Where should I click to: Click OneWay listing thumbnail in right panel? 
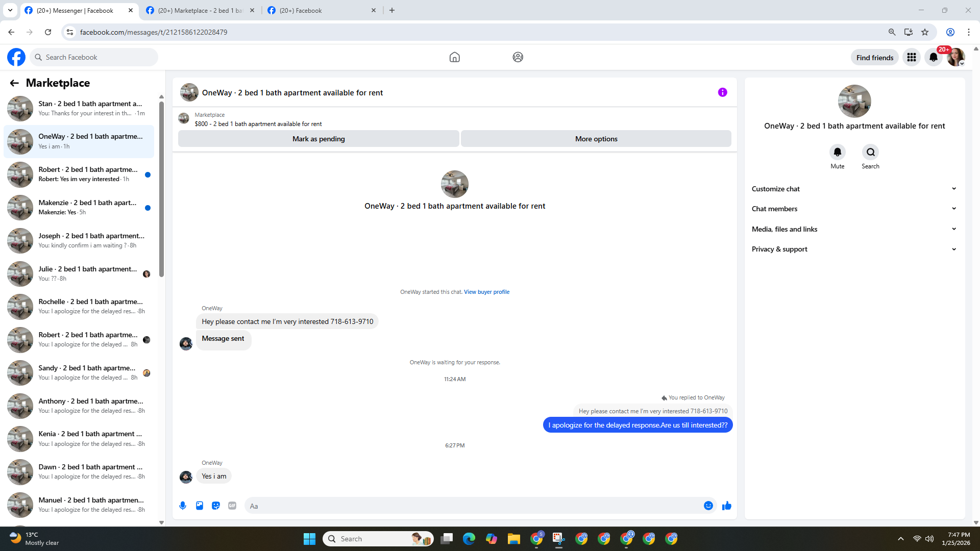(854, 101)
